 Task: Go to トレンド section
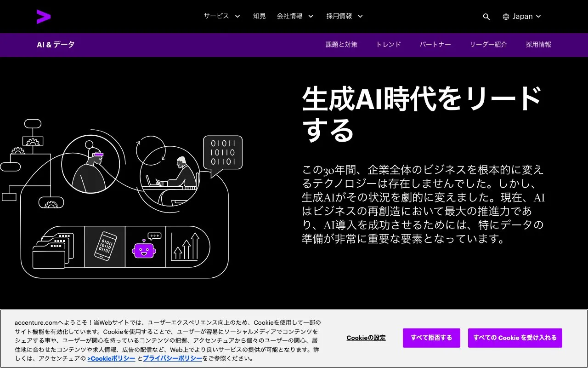(x=389, y=45)
